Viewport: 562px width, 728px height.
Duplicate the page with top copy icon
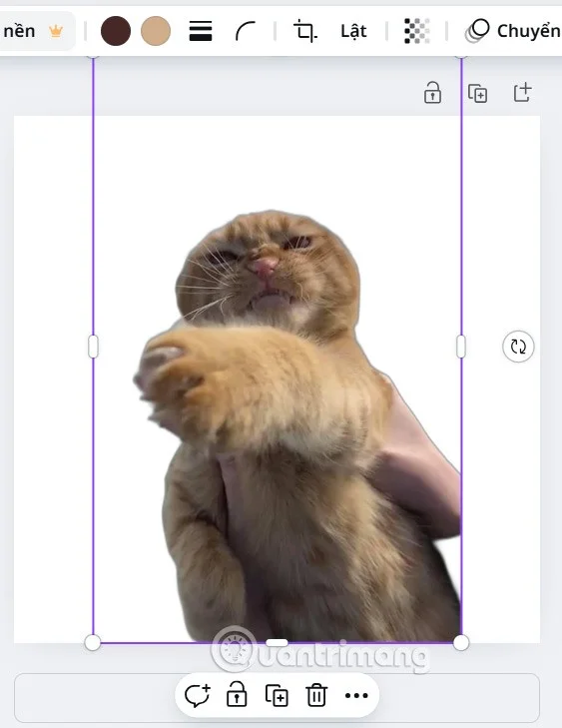[x=477, y=93]
